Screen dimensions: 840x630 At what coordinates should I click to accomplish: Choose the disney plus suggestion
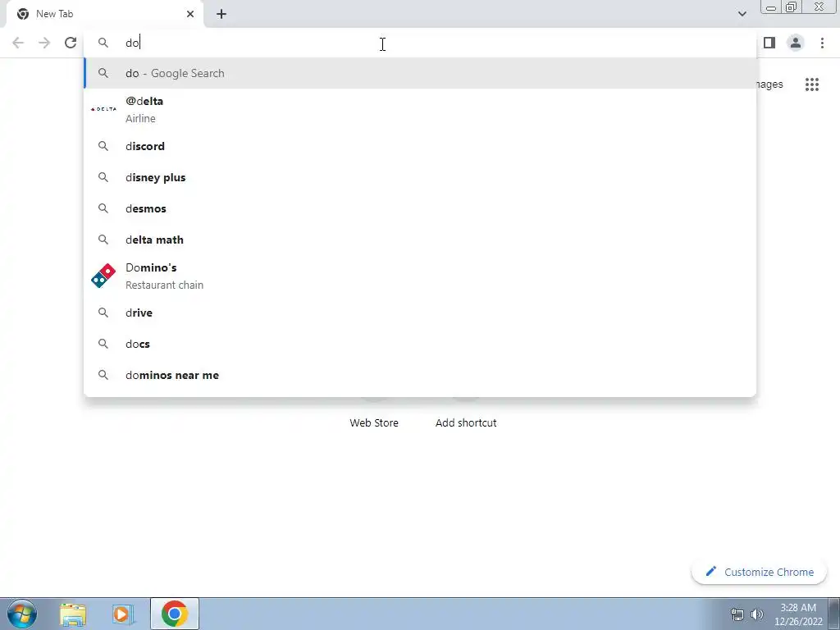point(420,177)
